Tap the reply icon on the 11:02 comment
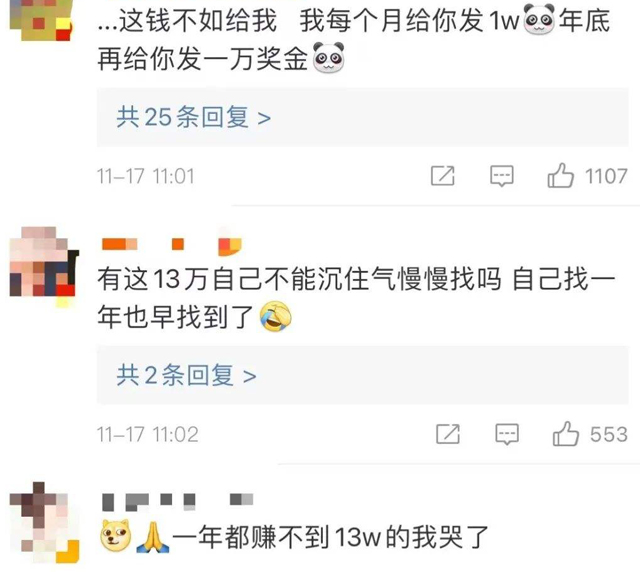The height and width of the screenshot is (572, 640). click(507, 434)
